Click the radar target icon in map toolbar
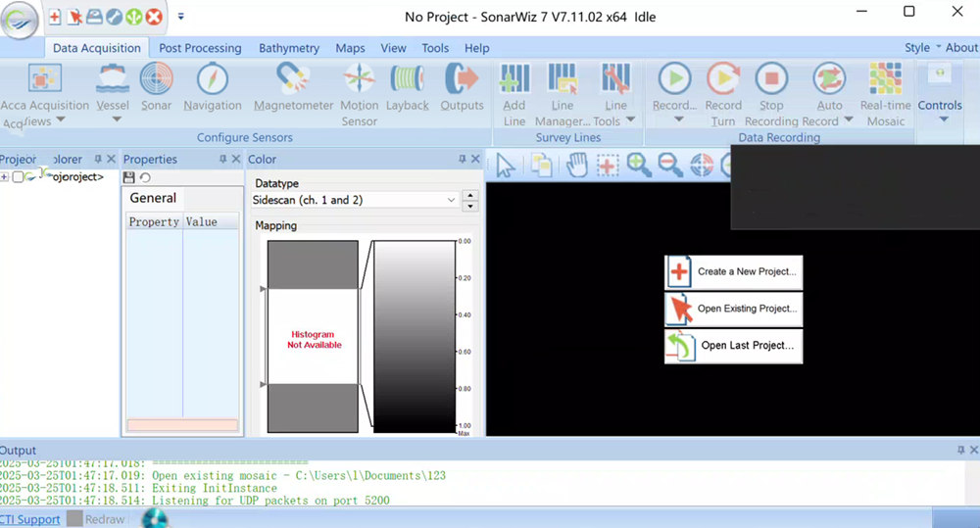 coord(702,165)
